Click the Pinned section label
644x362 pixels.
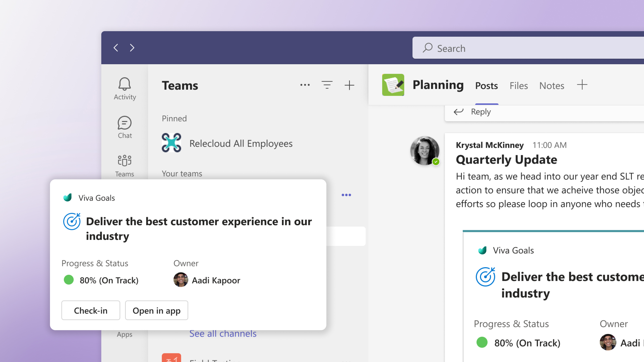click(174, 118)
